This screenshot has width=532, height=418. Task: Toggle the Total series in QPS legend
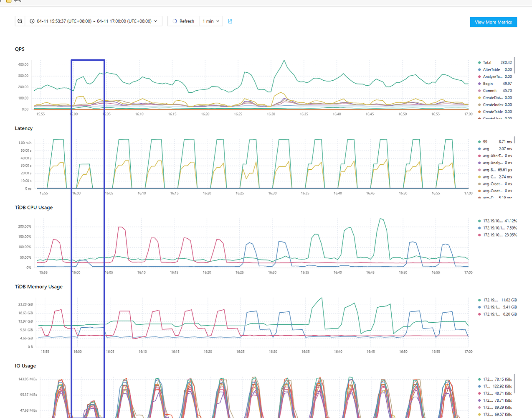tap(487, 63)
